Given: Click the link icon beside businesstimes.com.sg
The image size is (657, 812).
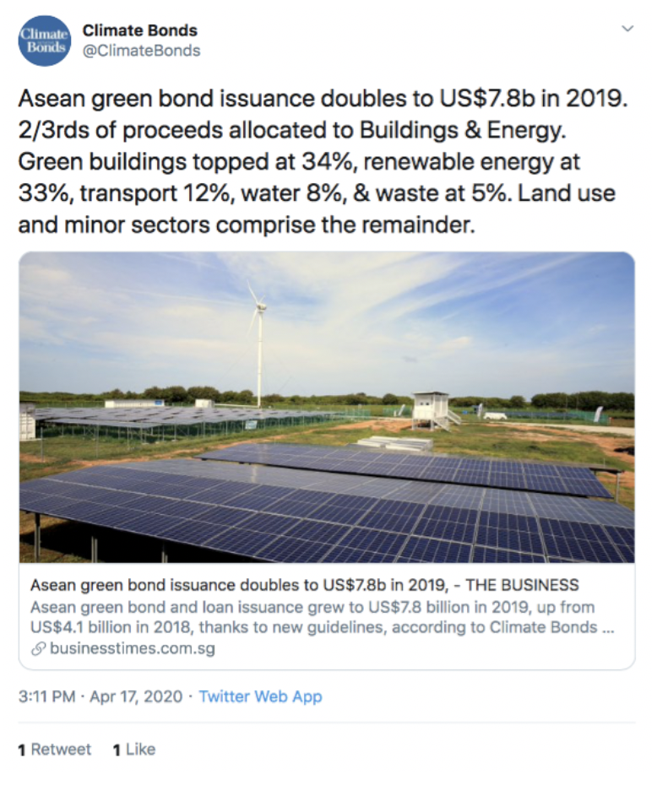Looking at the screenshot, I should [38, 649].
